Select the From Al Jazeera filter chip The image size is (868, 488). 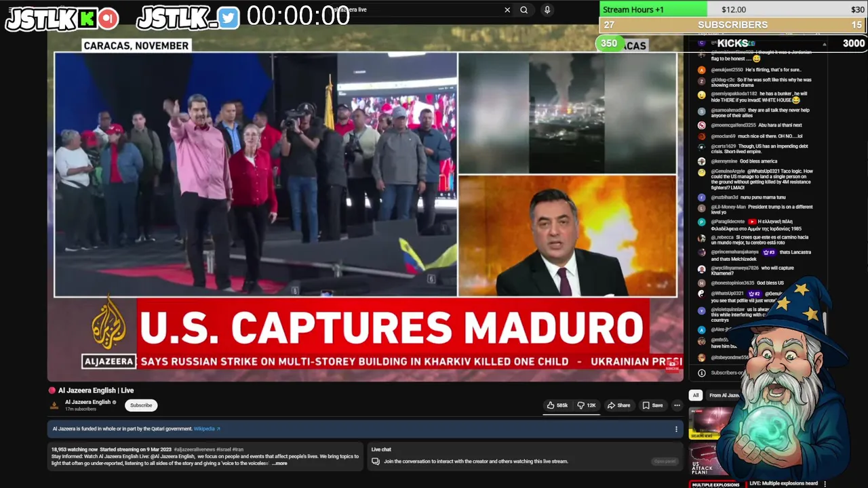[x=723, y=395]
